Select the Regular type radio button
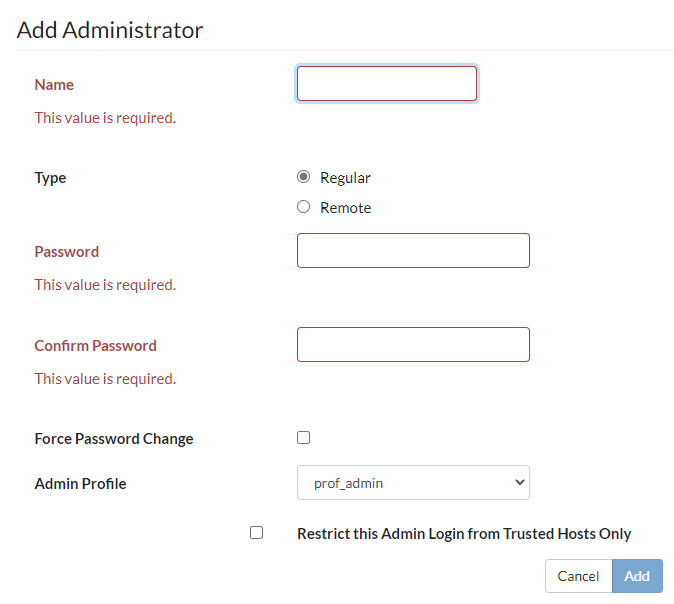The width and height of the screenshot is (674, 604). tap(304, 177)
